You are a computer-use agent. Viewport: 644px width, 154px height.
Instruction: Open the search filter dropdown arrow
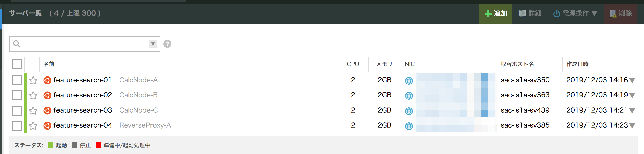pyautogui.click(x=153, y=44)
